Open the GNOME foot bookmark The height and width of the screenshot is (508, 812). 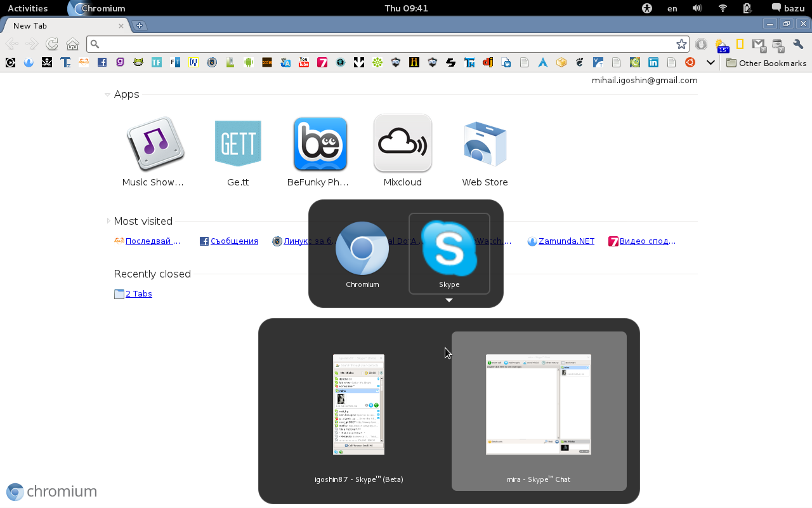pyautogui.click(x=579, y=62)
